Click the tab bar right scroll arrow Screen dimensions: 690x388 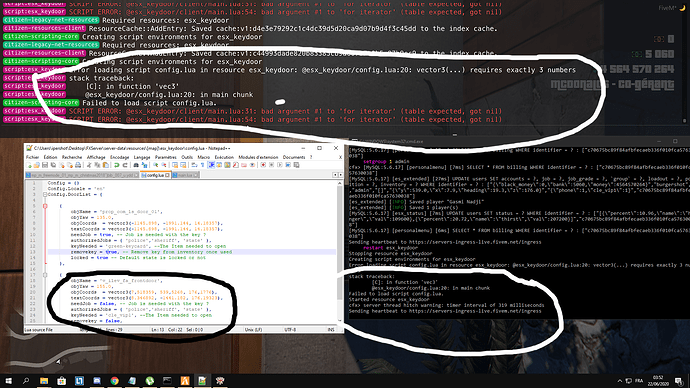tap(341, 175)
